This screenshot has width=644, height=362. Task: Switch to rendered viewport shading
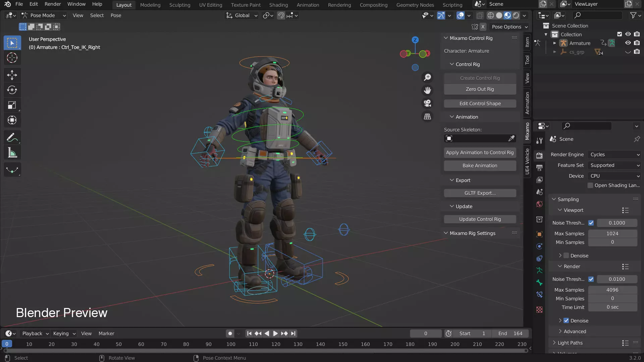pyautogui.click(x=516, y=15)
